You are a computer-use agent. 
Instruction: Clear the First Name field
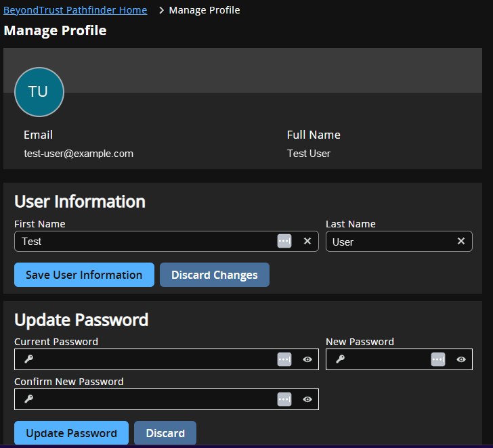click(x=307, y=241)
